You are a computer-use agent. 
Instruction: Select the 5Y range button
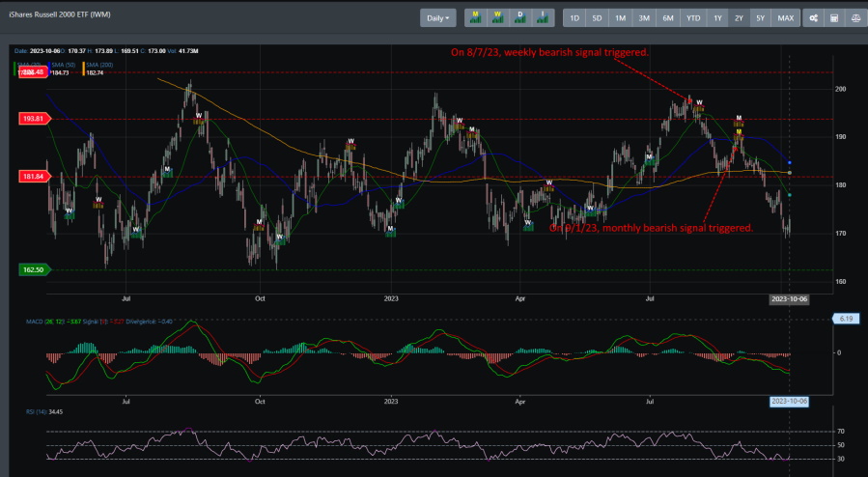tap(761, 17)
